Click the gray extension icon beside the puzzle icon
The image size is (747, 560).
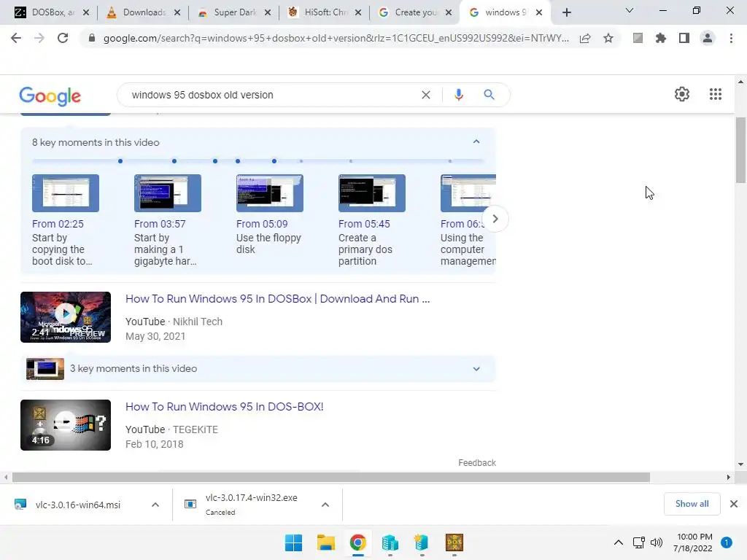[638, 38]
